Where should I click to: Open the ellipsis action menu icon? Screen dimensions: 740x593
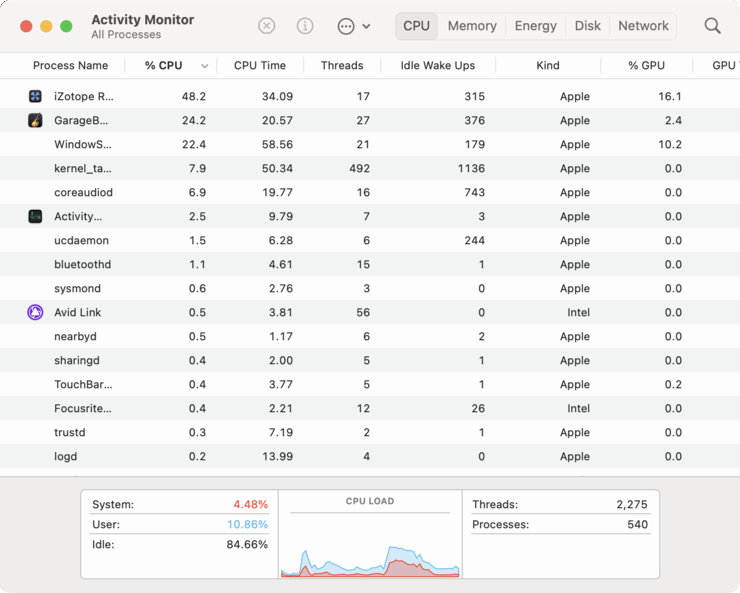tap(346, 26)
